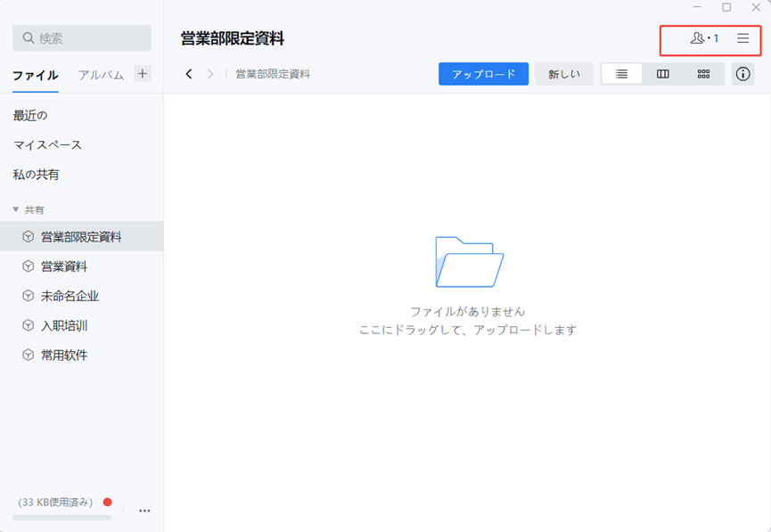
Task: Select the column view layout icon
Action: point(662,74)
